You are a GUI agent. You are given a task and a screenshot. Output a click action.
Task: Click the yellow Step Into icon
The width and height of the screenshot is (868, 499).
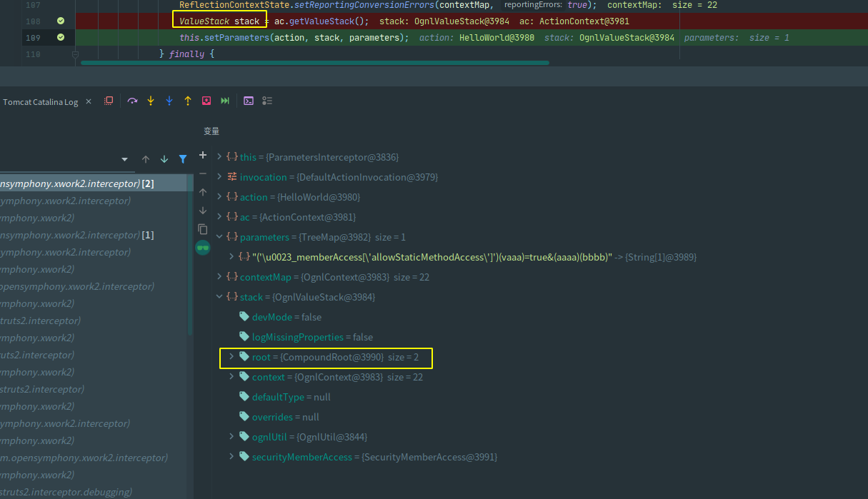tap(151, 101)
